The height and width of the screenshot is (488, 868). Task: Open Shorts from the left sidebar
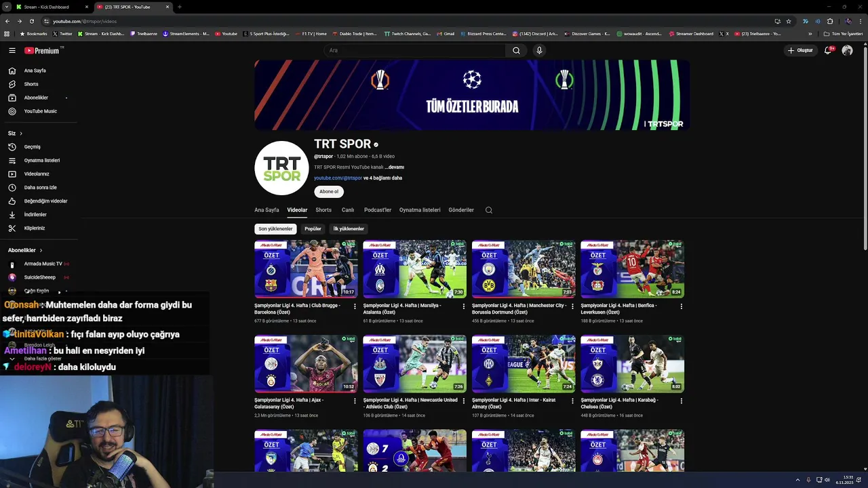(31, 84)
